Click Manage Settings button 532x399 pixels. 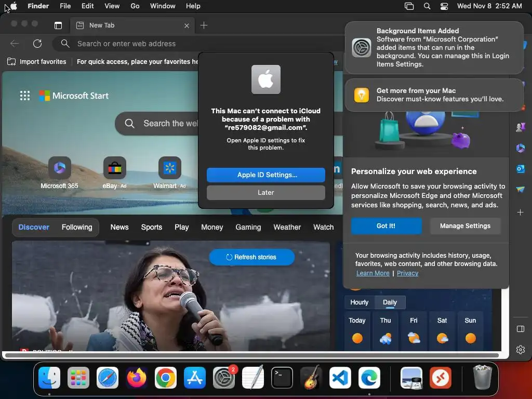(x=465, y=226)
